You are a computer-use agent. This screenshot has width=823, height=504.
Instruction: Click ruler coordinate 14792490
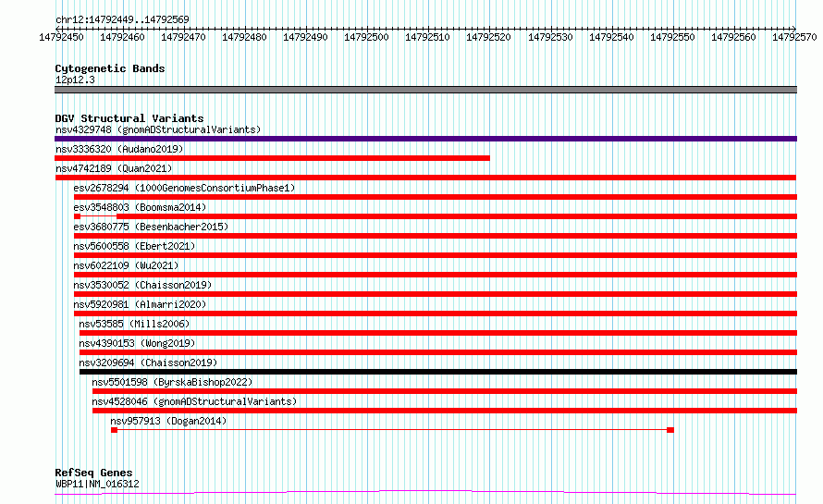click(305, 37)
